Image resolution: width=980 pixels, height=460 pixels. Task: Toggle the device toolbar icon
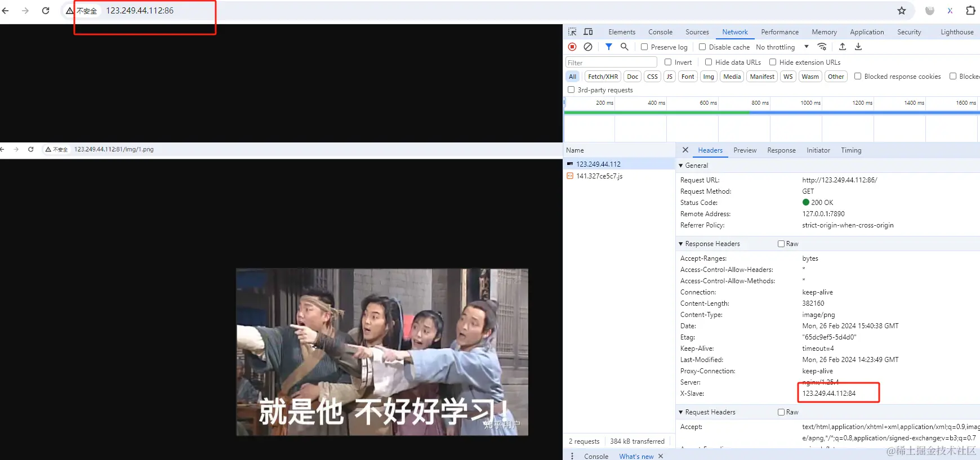[588, 32]
